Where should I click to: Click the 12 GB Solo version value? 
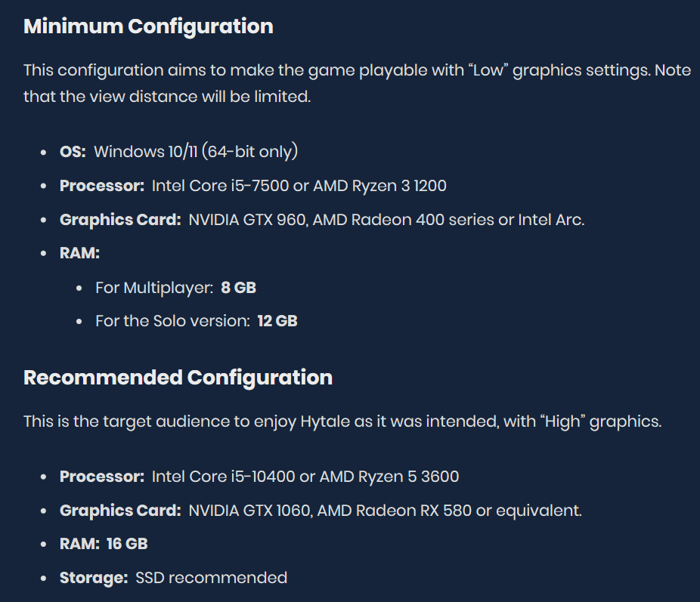click(x=277, y=321)
